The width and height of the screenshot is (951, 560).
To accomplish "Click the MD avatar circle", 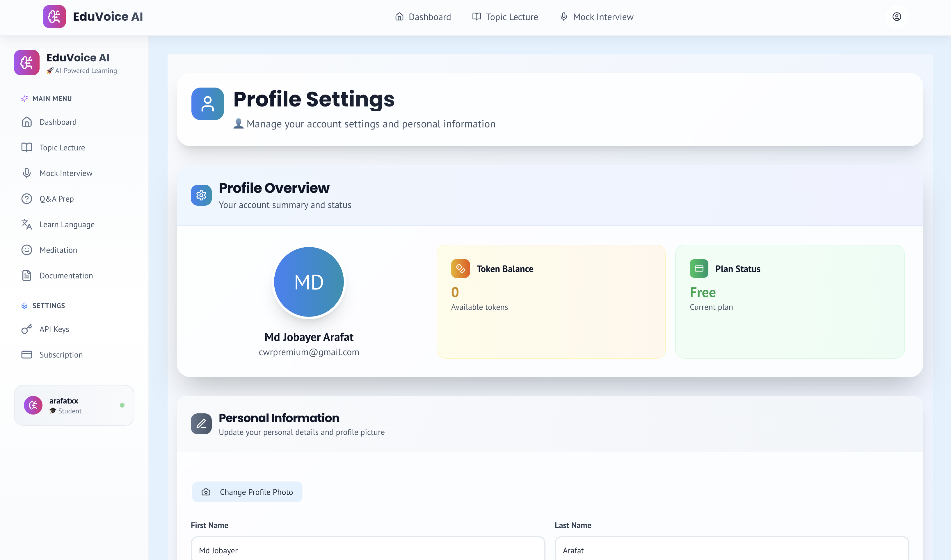I will (309, 282).
